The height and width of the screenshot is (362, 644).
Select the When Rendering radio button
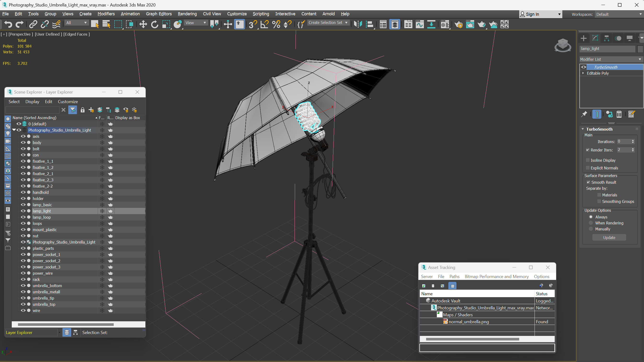pos(591,223)
